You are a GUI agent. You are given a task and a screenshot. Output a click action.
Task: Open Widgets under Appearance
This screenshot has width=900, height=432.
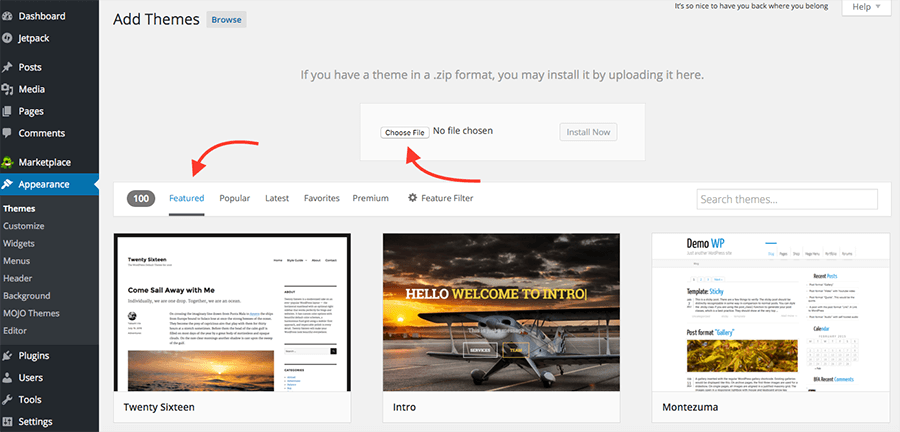point(19,243)
